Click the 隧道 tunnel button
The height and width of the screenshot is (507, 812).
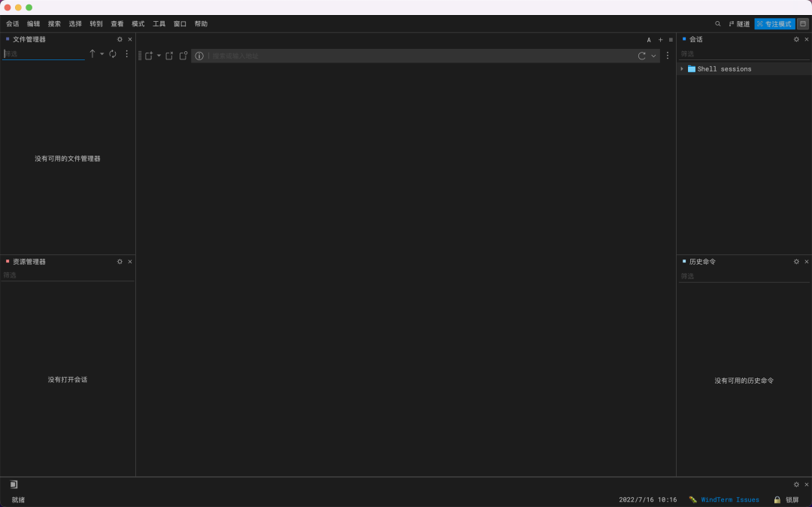click(739, 24)
